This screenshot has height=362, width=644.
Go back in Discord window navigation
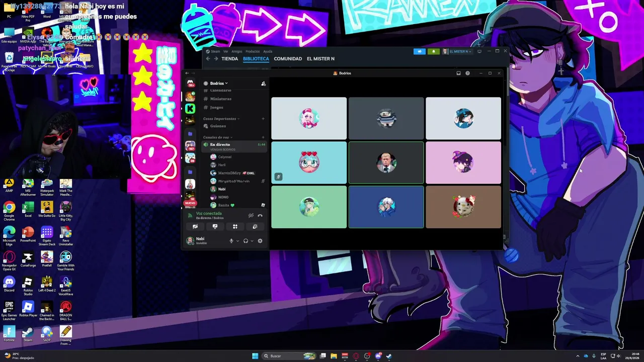click(187, 73)
